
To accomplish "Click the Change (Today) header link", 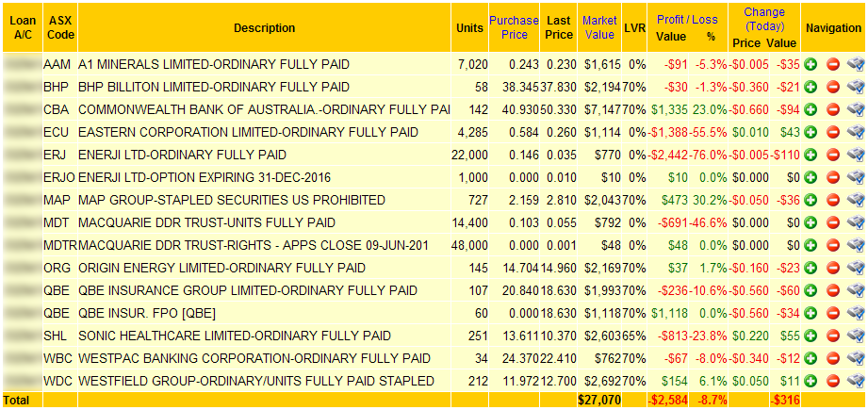I will click(764, 19).
